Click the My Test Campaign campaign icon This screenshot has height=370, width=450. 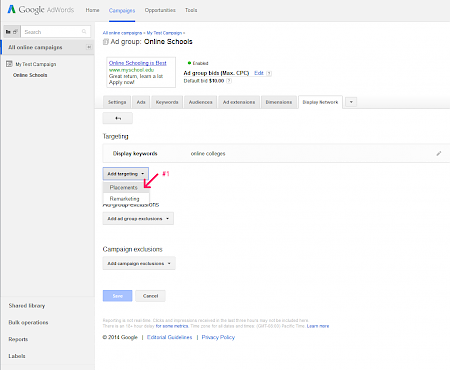9,64
